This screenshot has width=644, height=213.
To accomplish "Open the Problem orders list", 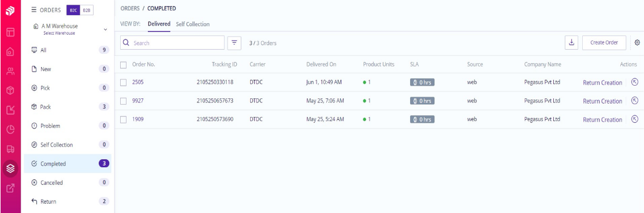I will [x=68, y=126].
